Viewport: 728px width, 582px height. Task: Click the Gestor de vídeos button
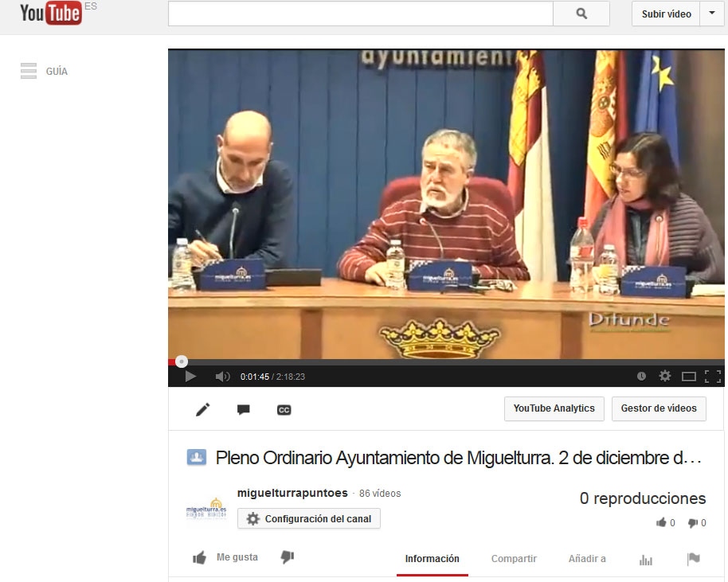(x=659, y=408)
